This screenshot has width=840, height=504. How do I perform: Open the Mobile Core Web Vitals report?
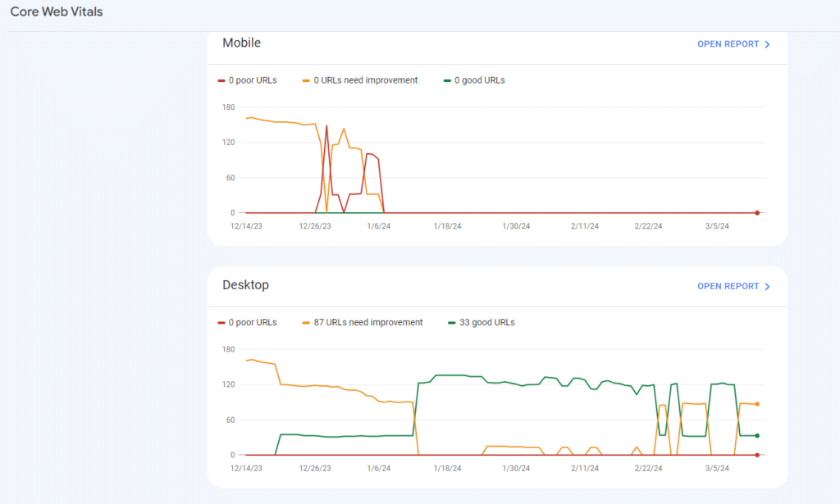(728, 44)
